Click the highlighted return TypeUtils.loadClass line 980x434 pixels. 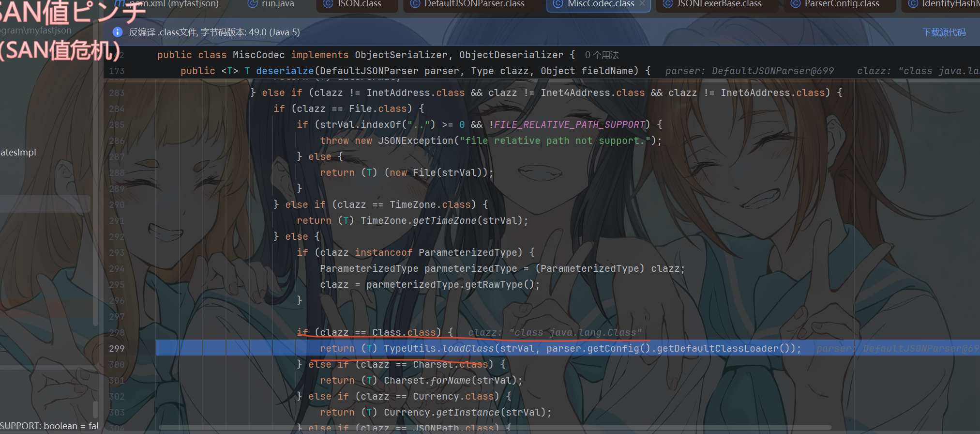568,348
